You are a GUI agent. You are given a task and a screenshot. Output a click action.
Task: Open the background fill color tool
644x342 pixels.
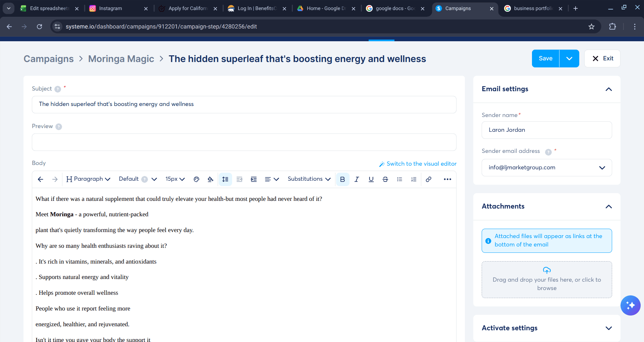point(210,179)
